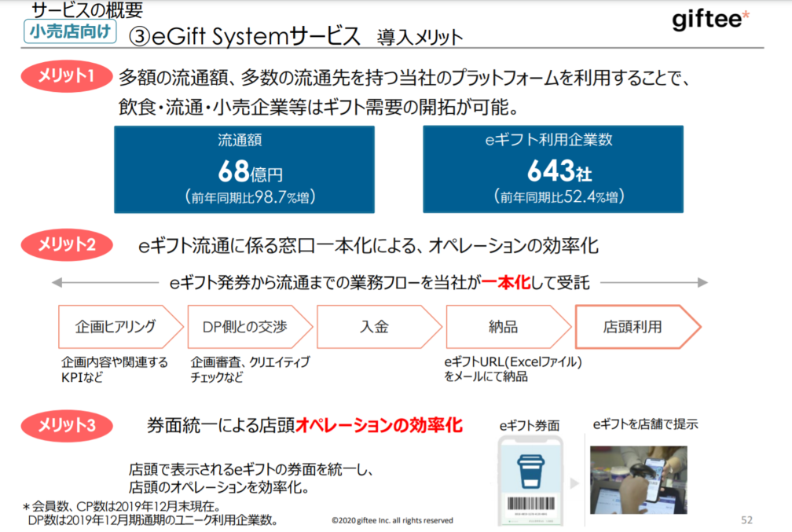Viewport: 792px width, 532px height.
Task: Select the メリット1 red oval label
Action: click(x=66, y=76)
